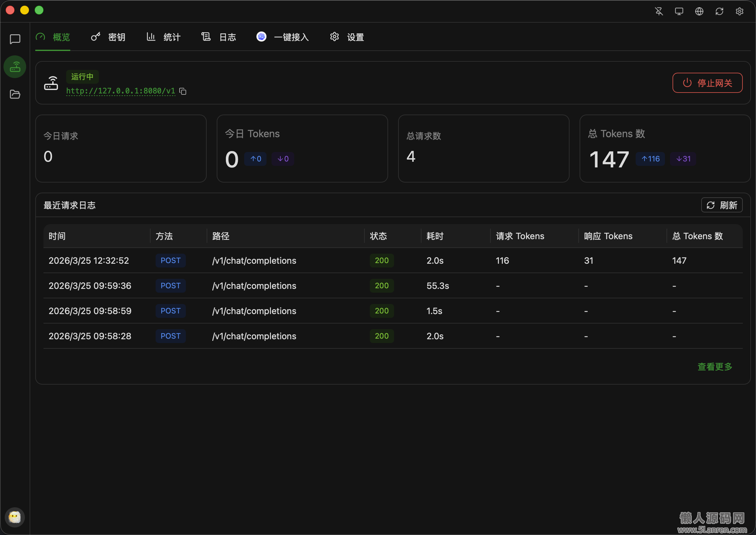
Task: Open the top-right settings gear icon
Action: pos(739,11)
